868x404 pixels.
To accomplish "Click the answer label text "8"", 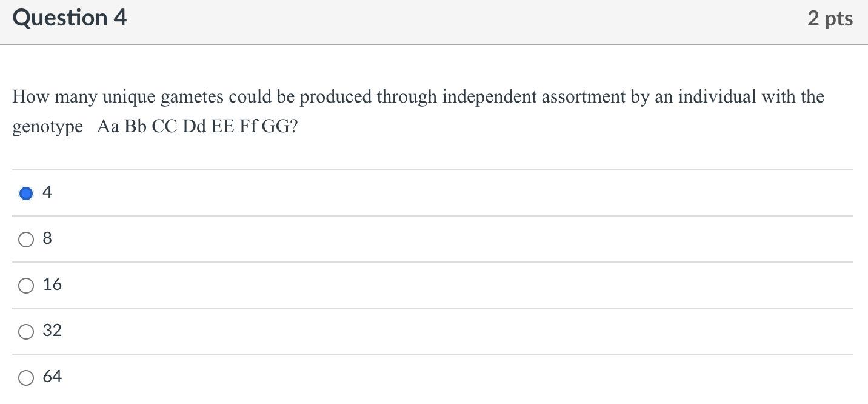I will pyautogui.click(x=48, y=239).
